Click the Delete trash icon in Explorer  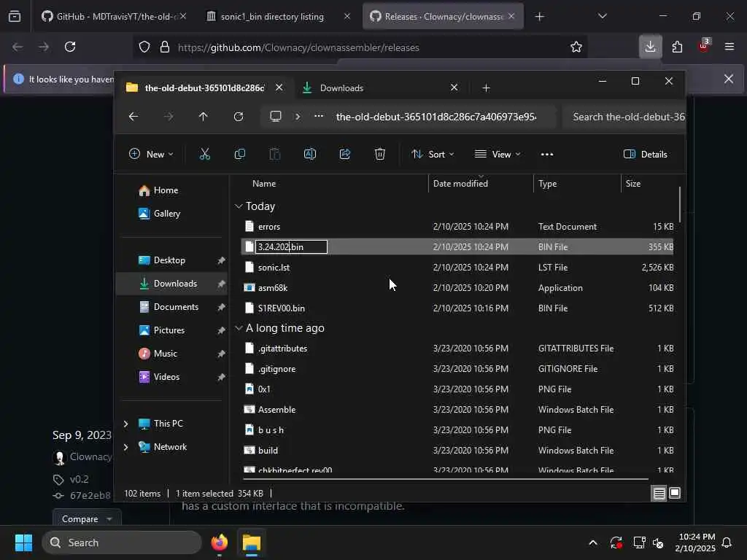(379, 155)
